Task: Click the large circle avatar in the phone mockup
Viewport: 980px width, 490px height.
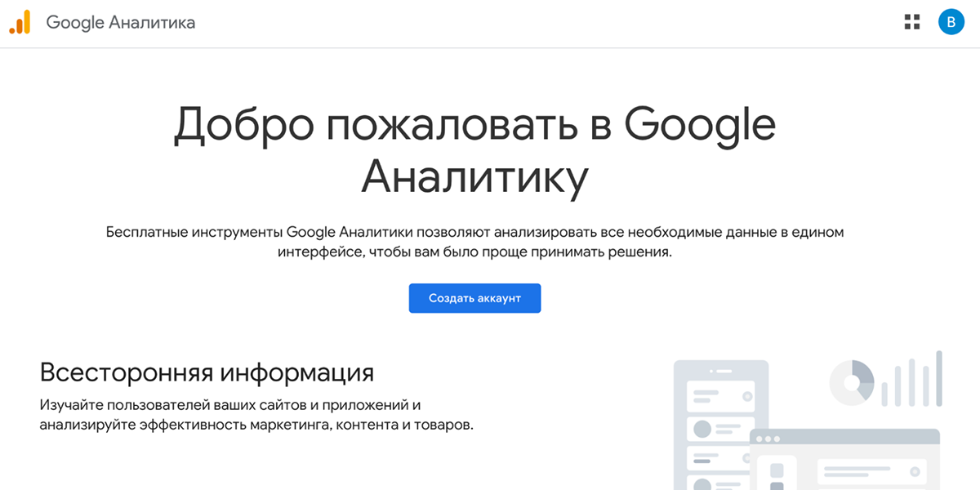Action: click(702, 428)
